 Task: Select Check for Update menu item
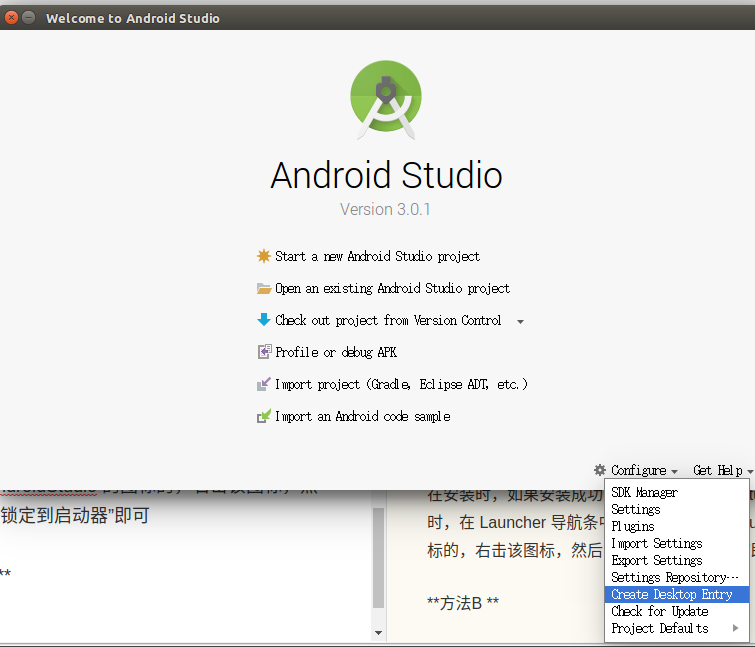677,611
